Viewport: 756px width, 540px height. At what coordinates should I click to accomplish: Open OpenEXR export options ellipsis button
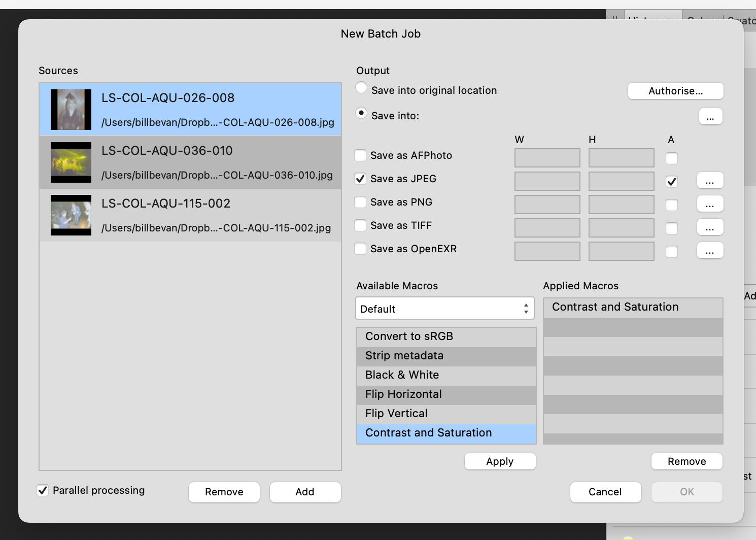point(710,251)
